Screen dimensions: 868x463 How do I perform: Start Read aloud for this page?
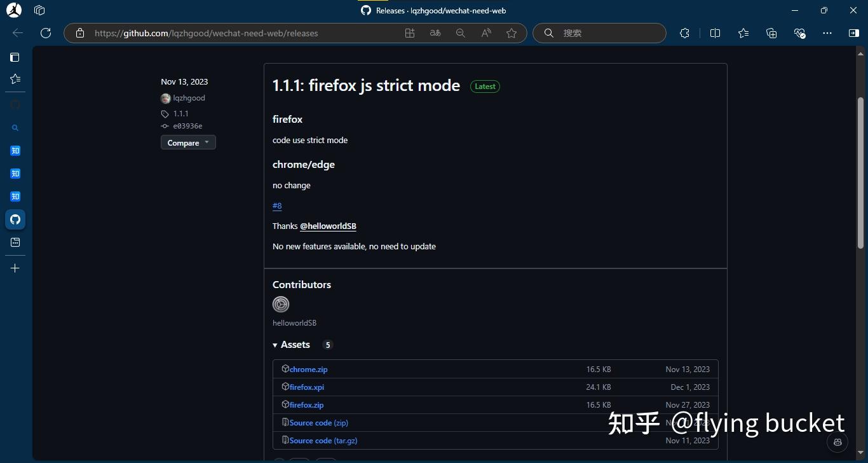[x=485, y=32]
